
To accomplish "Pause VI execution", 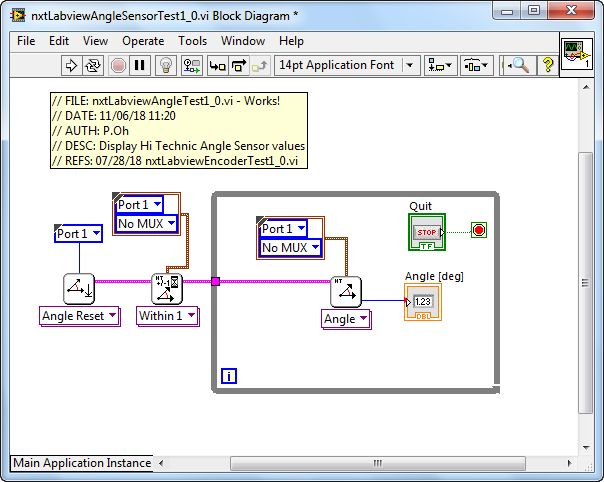I will pyautogui.click(x=139, y=65).
